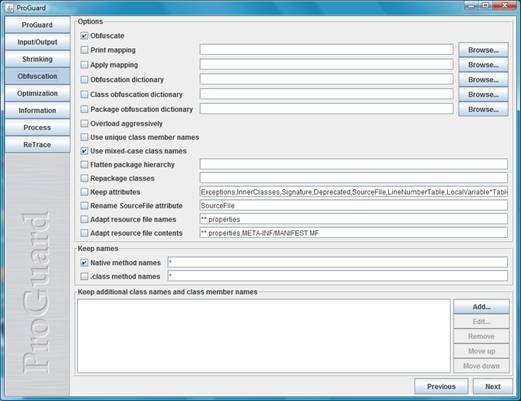Enable Adapt resource file names
The width and height of the screenshot is (521, 401).
[84, 219]
